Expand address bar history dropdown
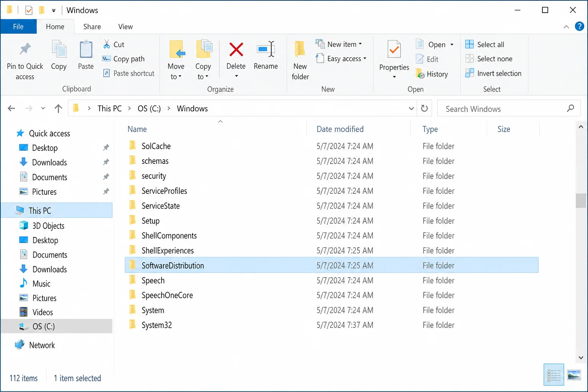The image size is (588, 392). (412, 109)
